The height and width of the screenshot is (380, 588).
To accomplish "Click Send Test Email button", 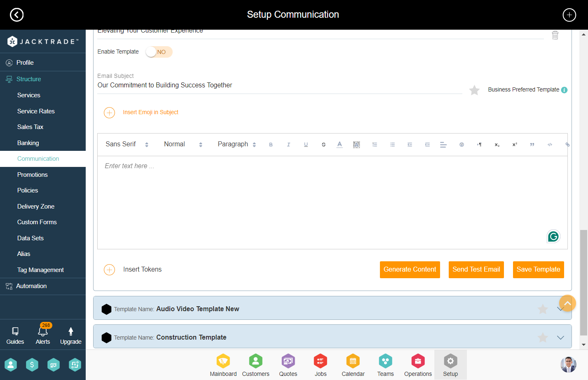I will click(x=476, y=270).
